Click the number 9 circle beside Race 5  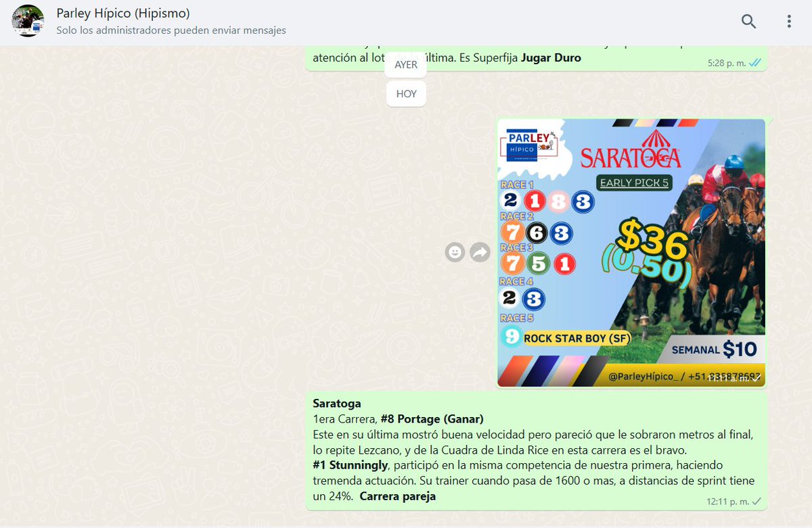click(512, 337)
